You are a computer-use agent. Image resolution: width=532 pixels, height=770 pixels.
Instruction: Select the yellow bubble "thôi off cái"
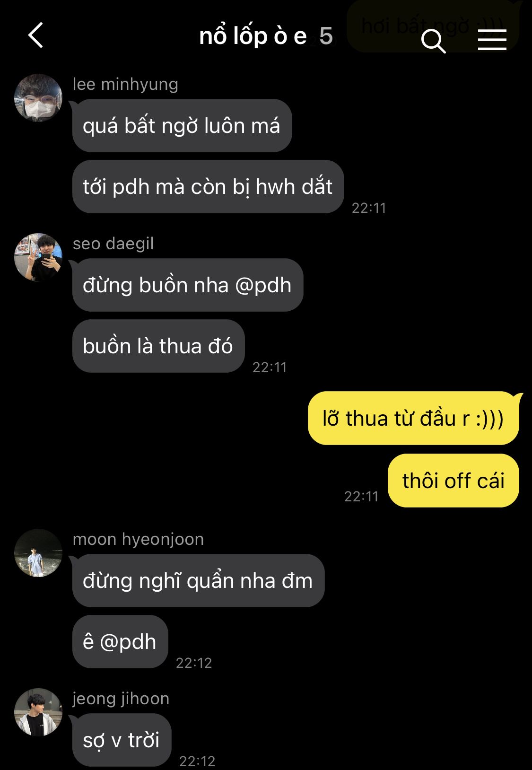[x=454, y=481]
